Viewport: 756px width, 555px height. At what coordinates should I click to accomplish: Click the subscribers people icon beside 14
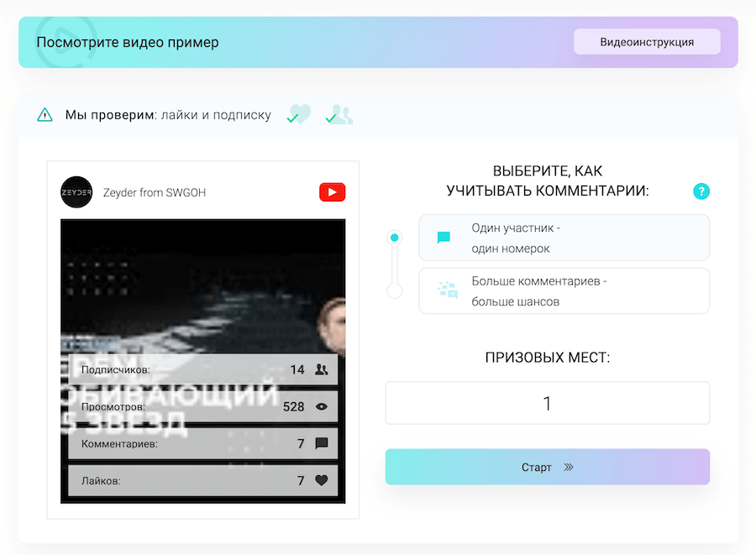322,369
